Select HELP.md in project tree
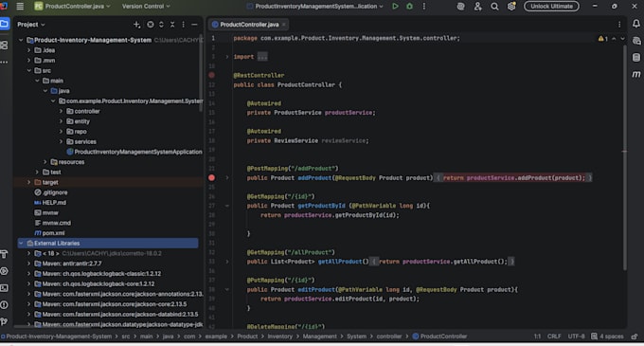The width and height of the screenshot is (644, 346). coord(50,203)
